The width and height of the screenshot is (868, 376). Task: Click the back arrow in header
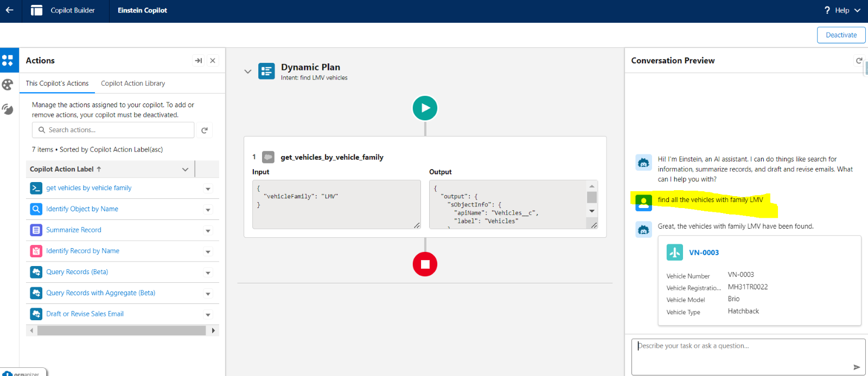coord(10,10)
